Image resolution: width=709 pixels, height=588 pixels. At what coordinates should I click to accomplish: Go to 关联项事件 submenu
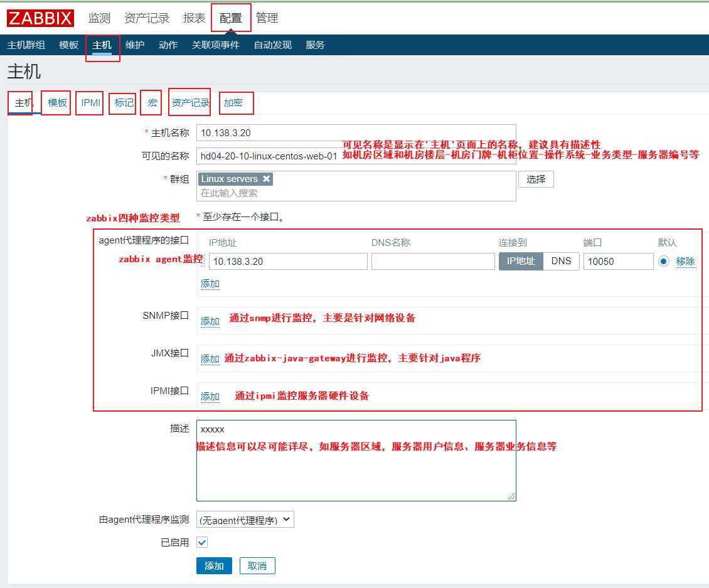(x=215, y=45)
